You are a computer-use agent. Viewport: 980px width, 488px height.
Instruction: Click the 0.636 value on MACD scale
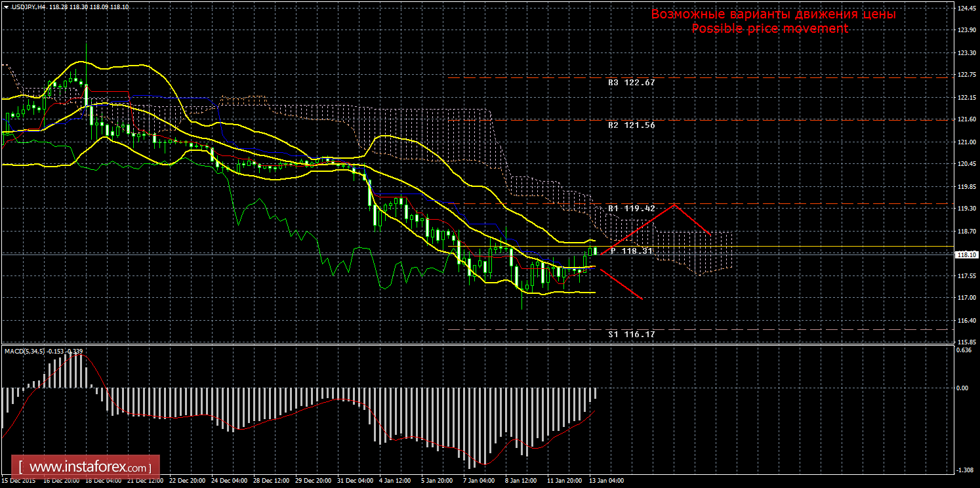pyautogui.click(x=964, y=350)
